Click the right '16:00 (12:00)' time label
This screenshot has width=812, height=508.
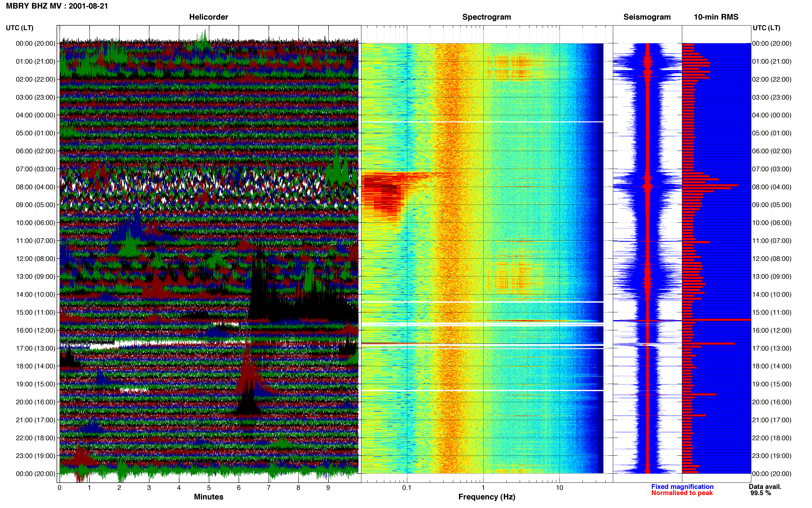[772, 330]
